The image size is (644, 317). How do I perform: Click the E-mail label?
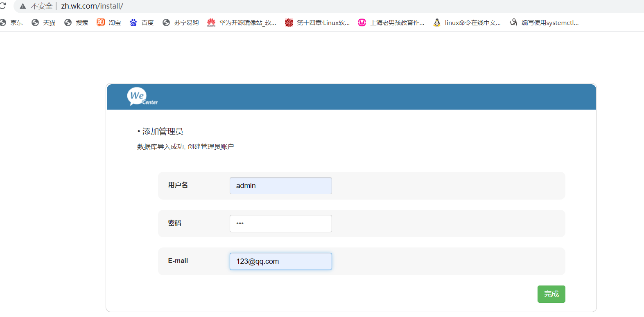178,261
